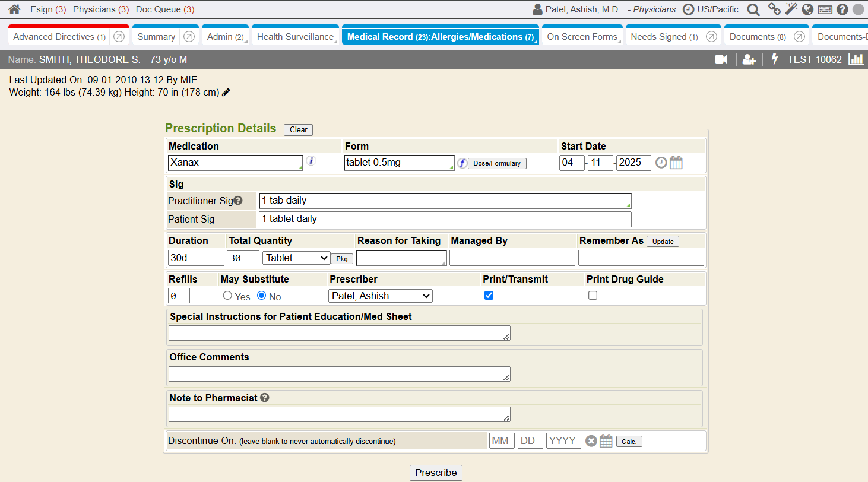868x482 pixels.
Task: Enable the Print Drug Guide checkbox
Action: click(x=593, y=296)
